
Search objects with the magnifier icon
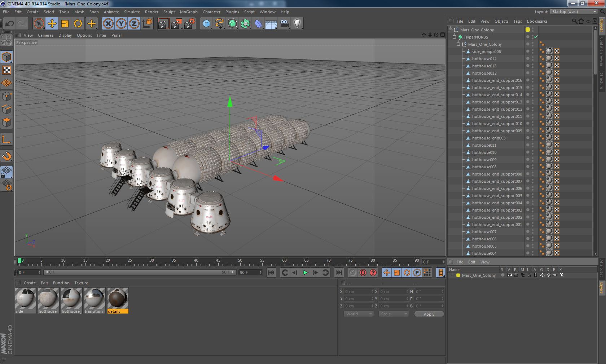point(574,21)
